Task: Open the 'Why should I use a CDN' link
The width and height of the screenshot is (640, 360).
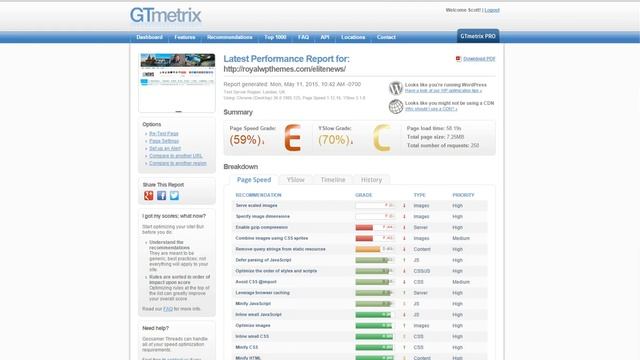Action: click(x=431, y=109)
